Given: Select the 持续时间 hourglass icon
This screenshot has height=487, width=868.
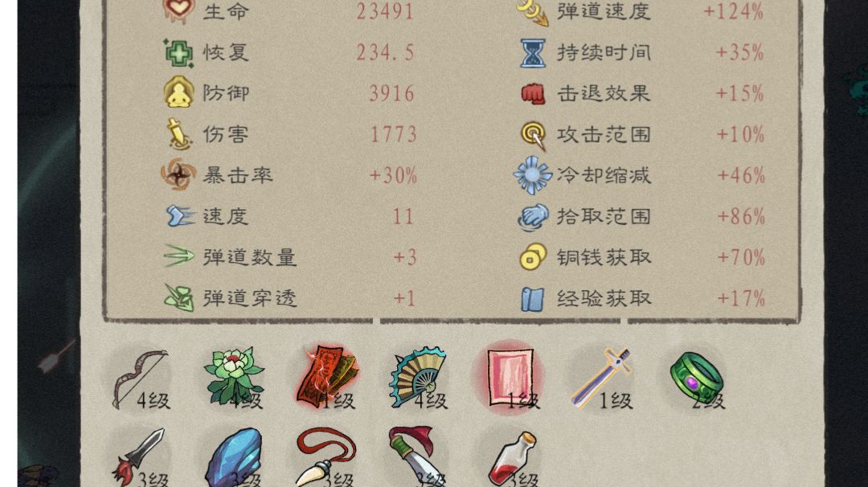Looking at the screenshot, I should tap(533, 53).
